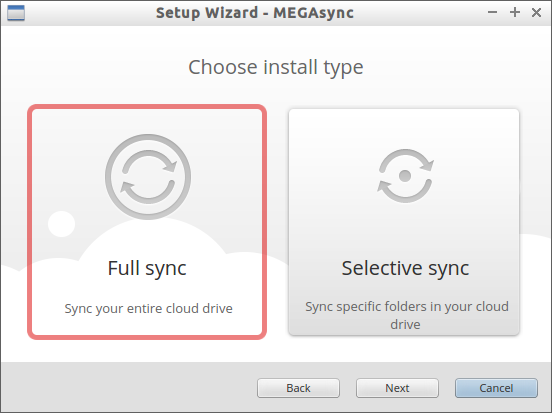The width and height of the screenshot is (552, 413).
Task: Proceed with the Next button
Action: point(397,388)
